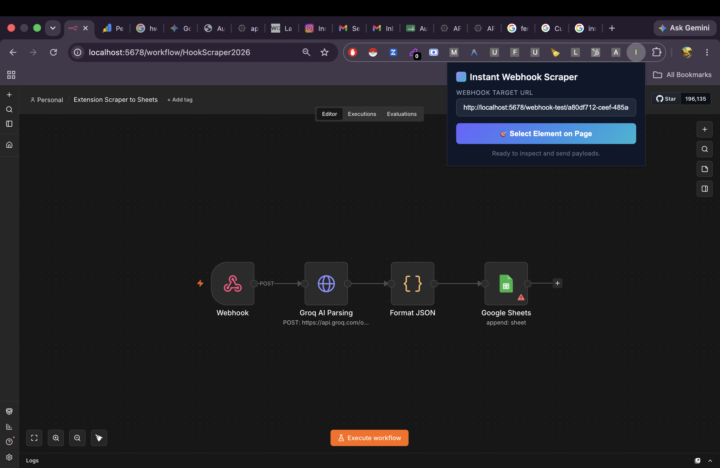Click Ask Gemini button
This screenshot has height=468, width=720.
(x=684, y=28)
